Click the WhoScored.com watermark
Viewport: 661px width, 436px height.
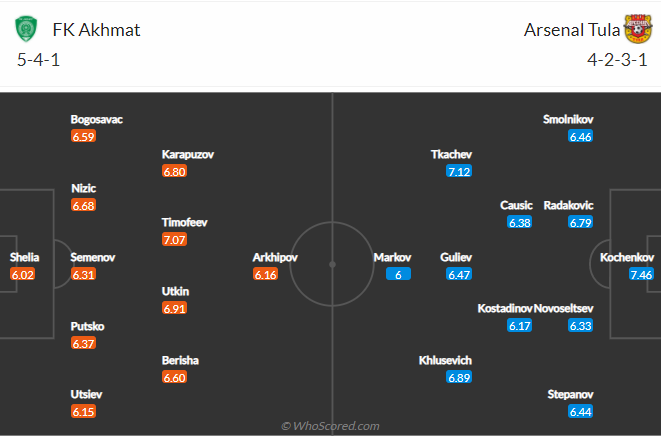(x=330, y=426)
